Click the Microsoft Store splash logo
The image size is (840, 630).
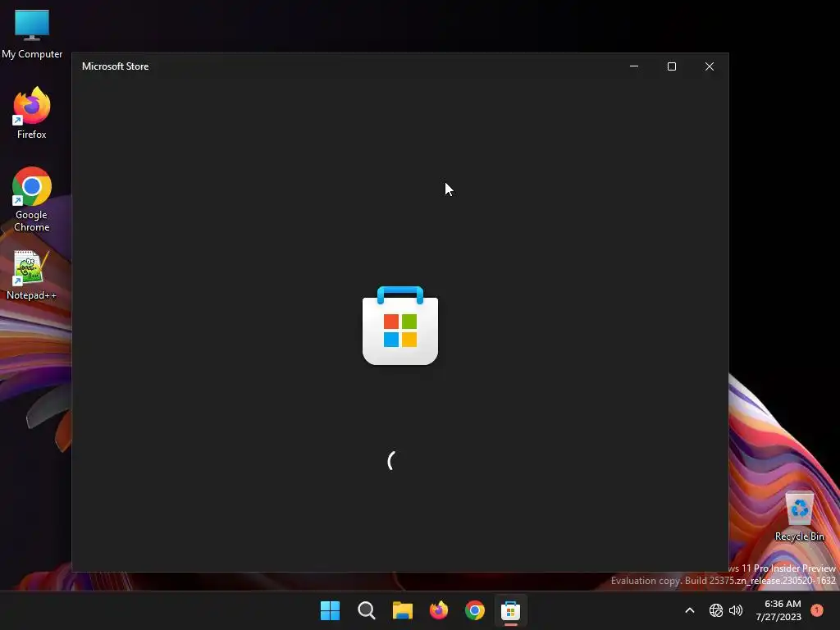coord(400,326)
